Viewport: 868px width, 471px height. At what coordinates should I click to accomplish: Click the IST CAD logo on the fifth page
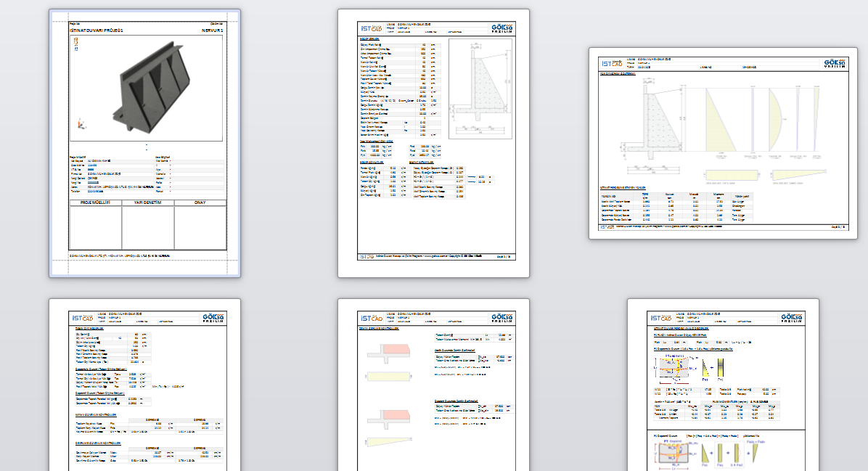click(x=372, y=318)
